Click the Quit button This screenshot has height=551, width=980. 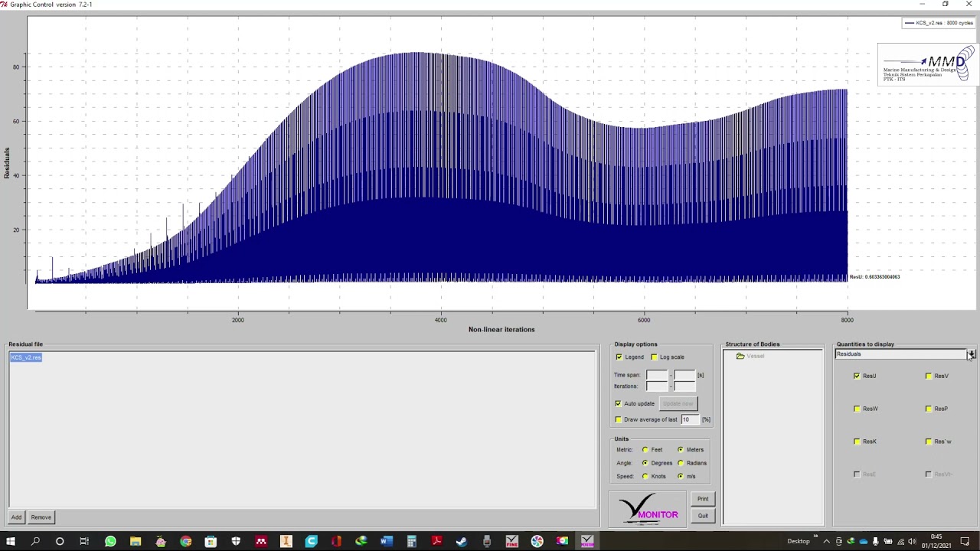pyautogui.click(x=703, y=516)
